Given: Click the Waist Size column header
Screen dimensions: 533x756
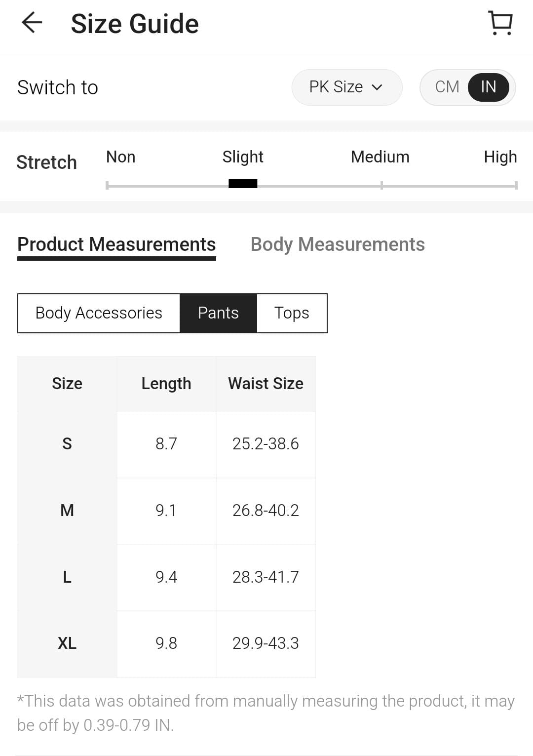Looking at the screenshot, I should [266, 384].
